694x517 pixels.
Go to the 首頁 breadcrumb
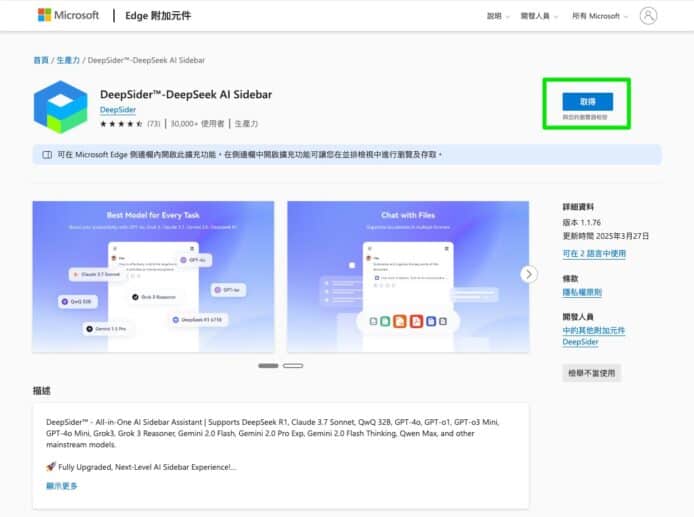(40, 61)
